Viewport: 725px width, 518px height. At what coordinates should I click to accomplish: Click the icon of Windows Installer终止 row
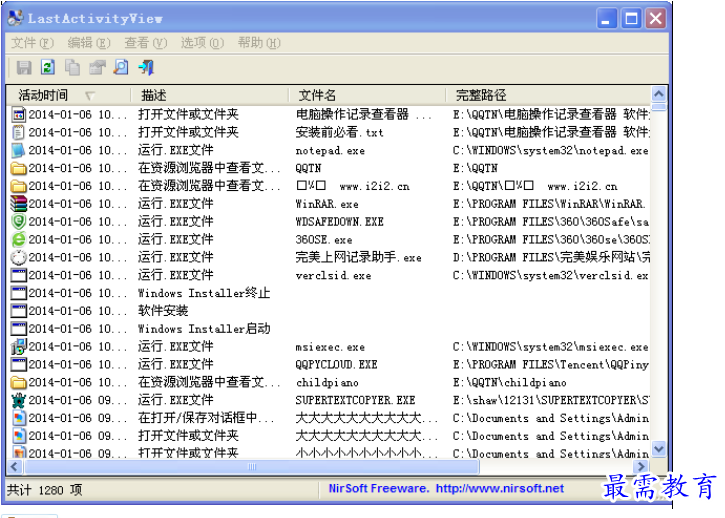[18, 293]
